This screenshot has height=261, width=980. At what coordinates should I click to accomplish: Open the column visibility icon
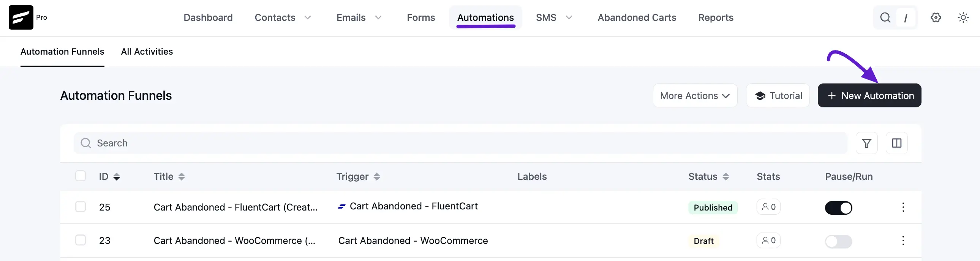pos(897,143)
